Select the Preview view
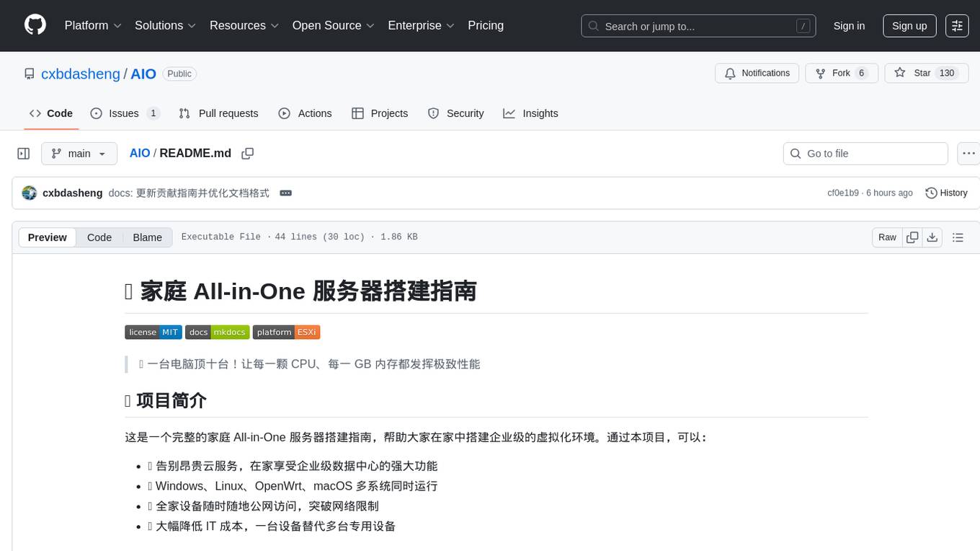Screen dimensions: 980x551 [48, 237]
